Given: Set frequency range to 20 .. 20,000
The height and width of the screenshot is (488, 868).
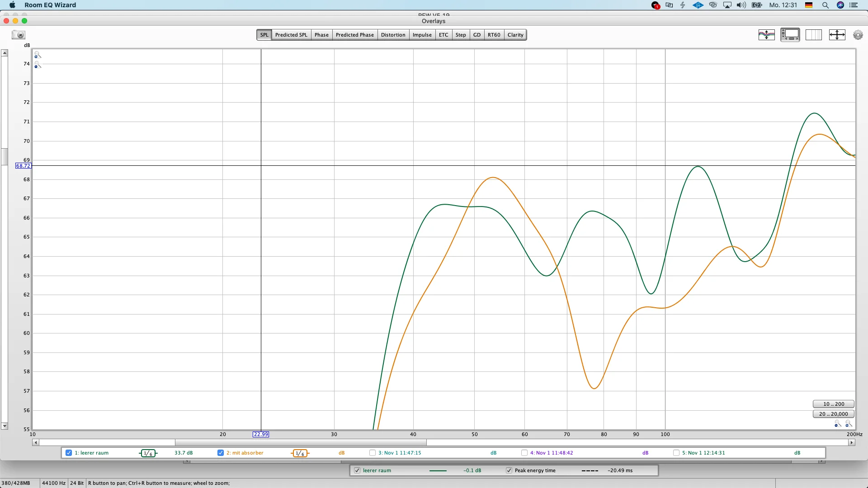Looking at the screenshot, I should [833, 414].
